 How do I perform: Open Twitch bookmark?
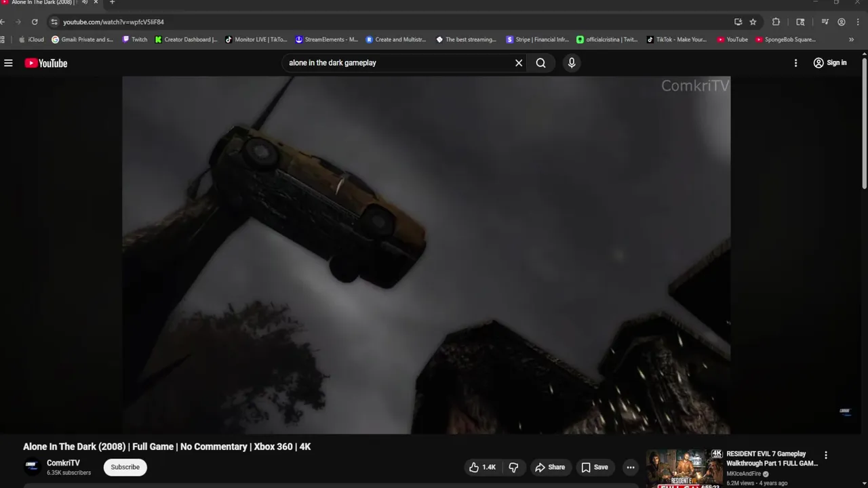pyautogui.click(x=134, y=39)
